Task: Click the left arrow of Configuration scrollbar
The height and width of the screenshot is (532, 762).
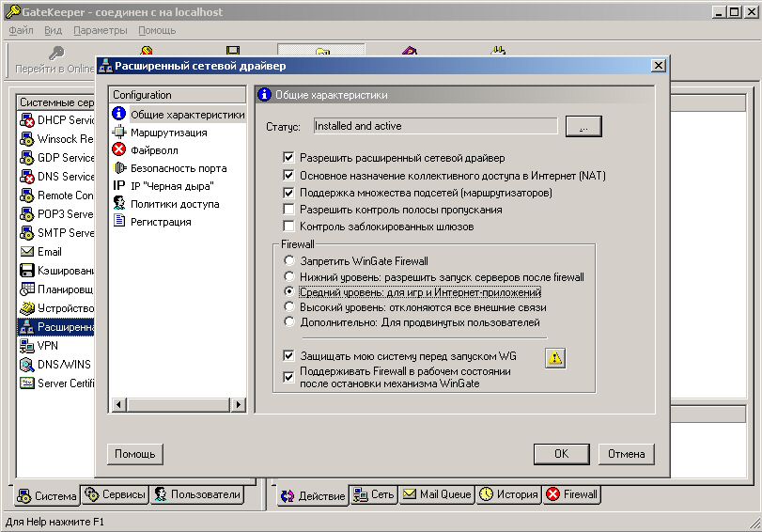Action: (119, 404)
